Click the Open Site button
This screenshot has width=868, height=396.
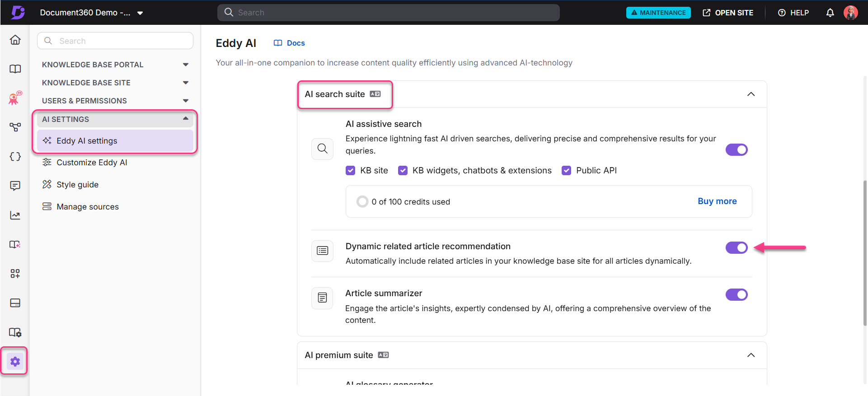tap(728, 13)
